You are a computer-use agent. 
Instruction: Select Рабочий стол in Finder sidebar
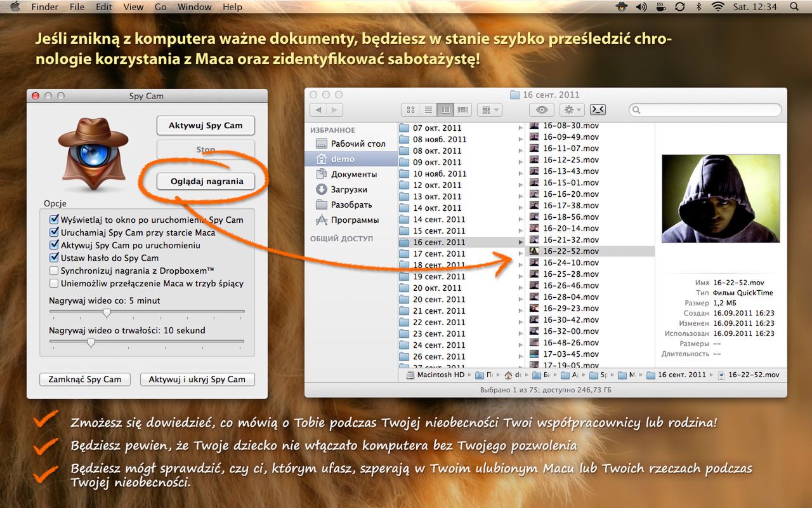point(351,144)
